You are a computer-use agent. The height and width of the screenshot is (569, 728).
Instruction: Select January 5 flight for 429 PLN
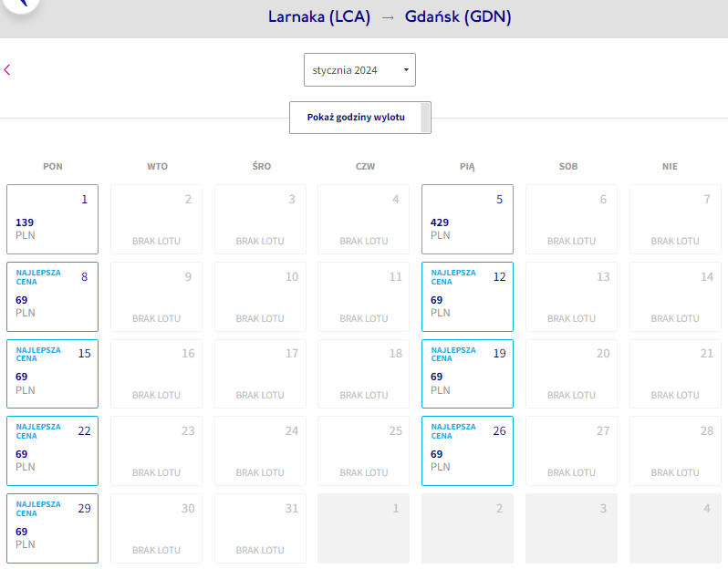467,219
